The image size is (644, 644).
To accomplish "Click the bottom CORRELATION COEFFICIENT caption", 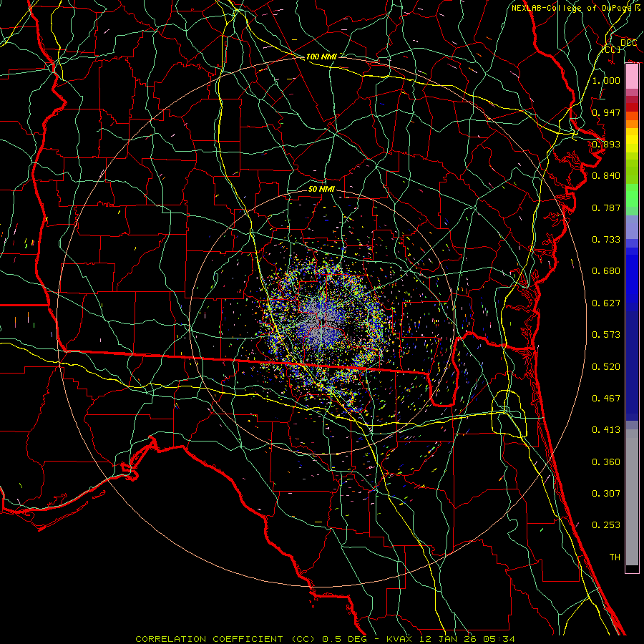I will point(325,639).
